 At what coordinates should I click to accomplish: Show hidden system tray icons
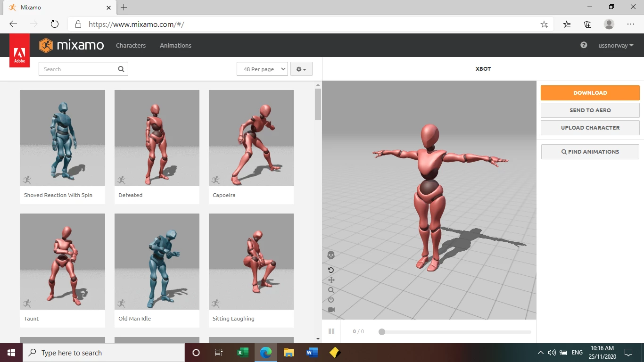pos(540,353)
